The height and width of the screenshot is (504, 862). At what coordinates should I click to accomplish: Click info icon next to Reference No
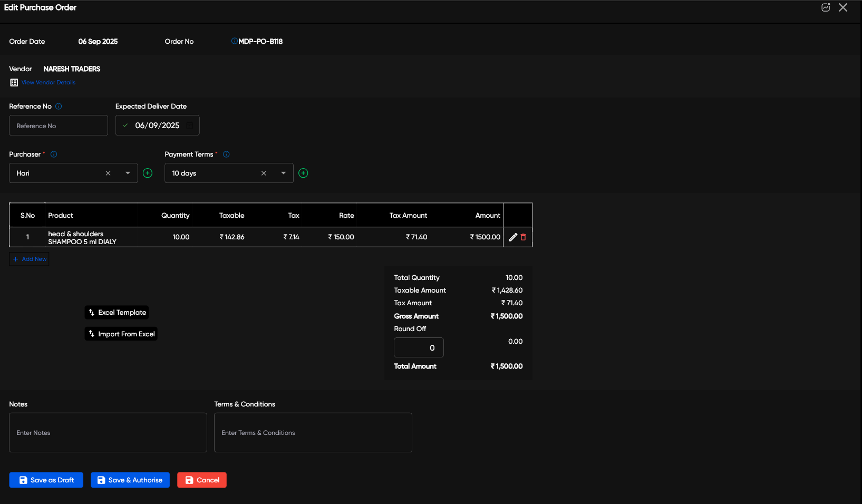59,106
